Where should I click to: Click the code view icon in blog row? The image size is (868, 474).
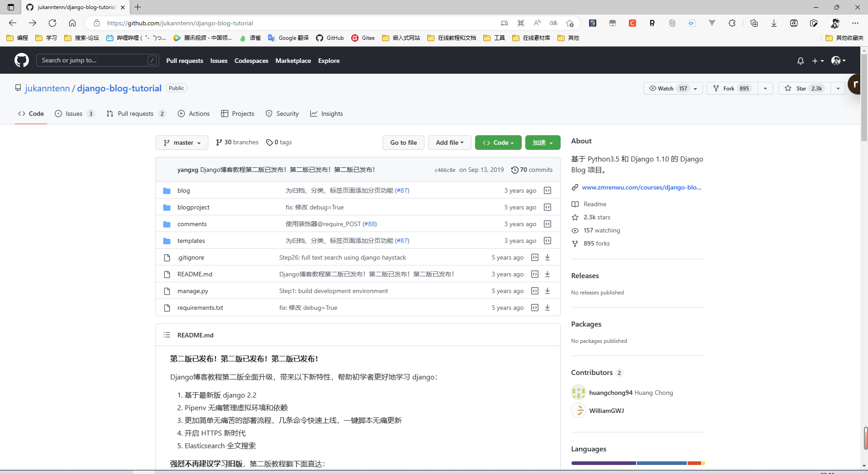[547, 190]
